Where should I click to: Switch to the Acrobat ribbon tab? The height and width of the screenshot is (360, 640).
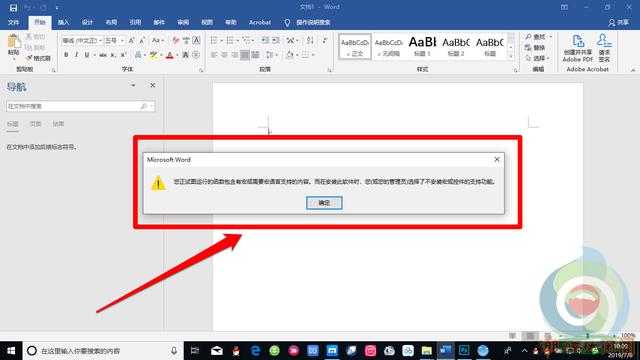pyautogui.click(x=260, y=22)
